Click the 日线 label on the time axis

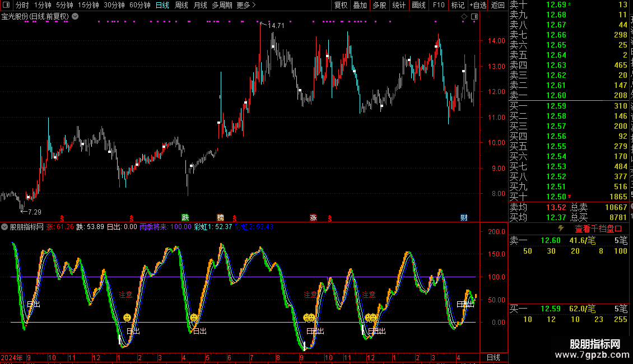coord(494,357)
